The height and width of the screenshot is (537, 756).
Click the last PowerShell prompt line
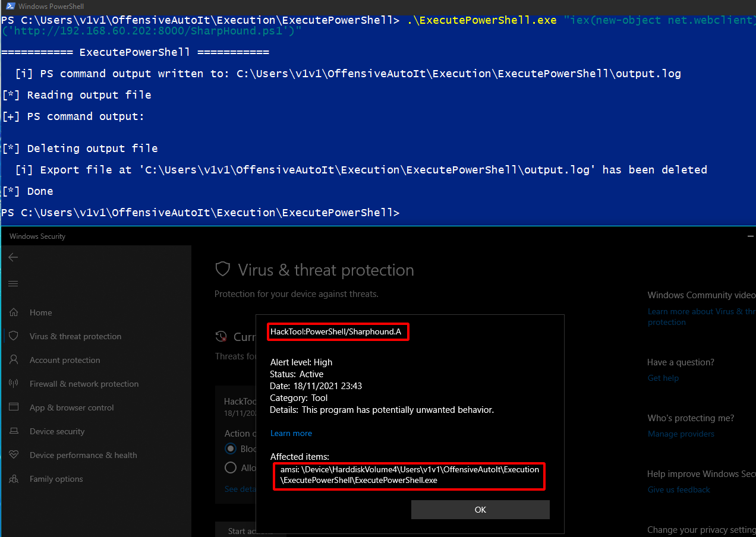click(200, 213)
